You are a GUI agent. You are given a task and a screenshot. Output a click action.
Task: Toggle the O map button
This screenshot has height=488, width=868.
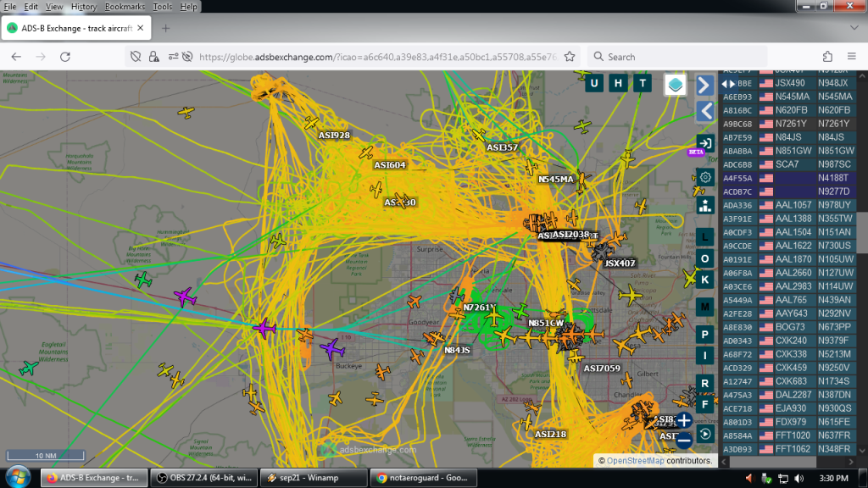coord(704,258)
